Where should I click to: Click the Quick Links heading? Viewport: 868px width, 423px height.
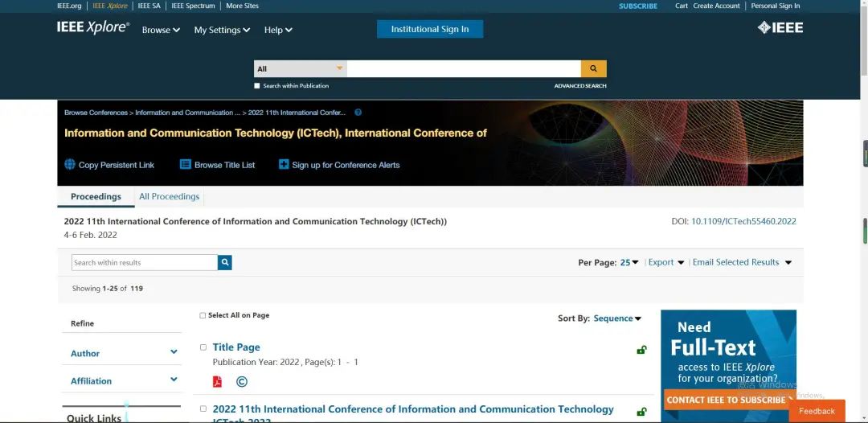94,418
